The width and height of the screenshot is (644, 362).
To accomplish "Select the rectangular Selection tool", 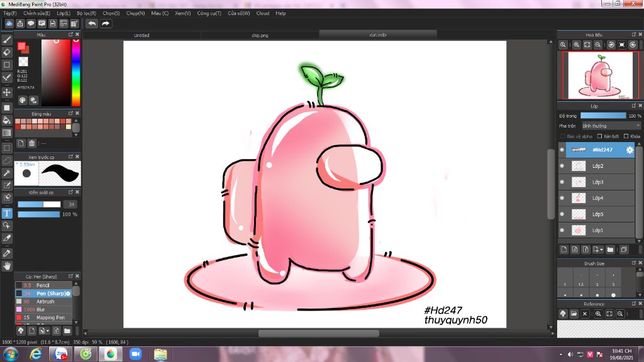I will pyautogui.click(x=7, y=148).
